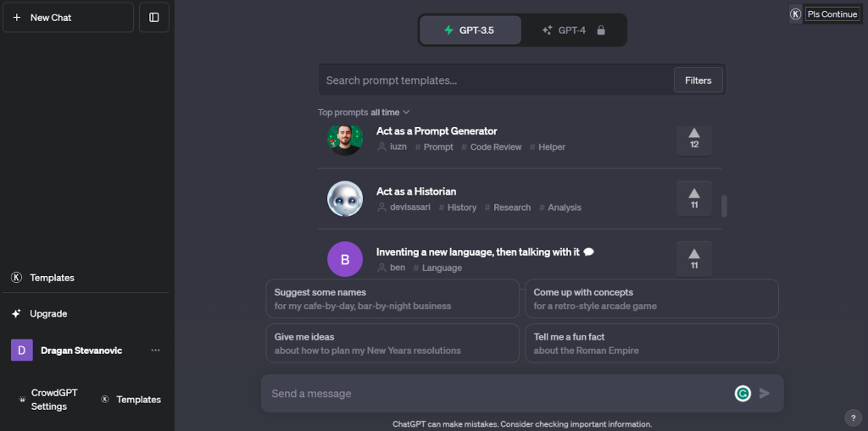This screenshot has width=868, height=431.
Task: Upvote the Act as a Prompt Generator template
Action: [x=694, y=138]
